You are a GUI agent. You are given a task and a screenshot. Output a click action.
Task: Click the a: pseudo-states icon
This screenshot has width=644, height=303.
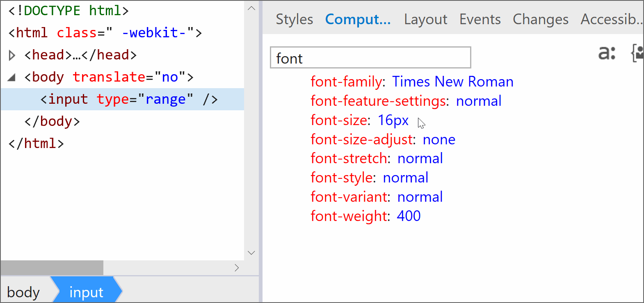[607, 53]
